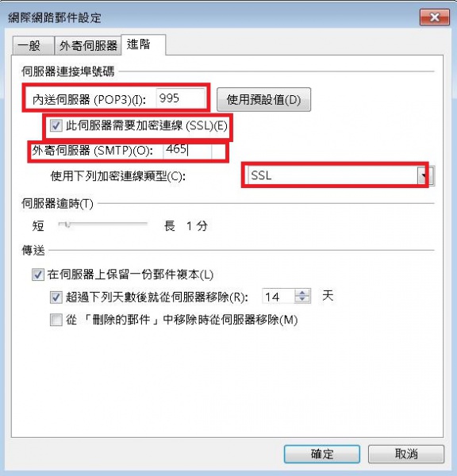Enable remove when deleted from 刪除的郵件
457x476 pixels.
[x=56, y=320]
